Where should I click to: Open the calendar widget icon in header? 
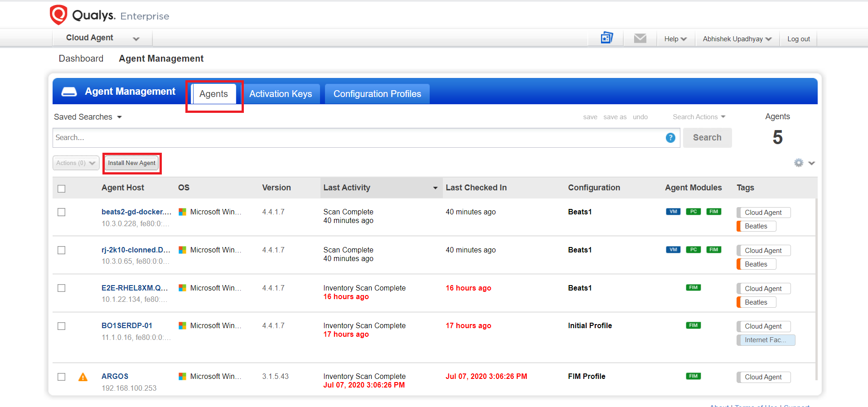tap(606, 38)
